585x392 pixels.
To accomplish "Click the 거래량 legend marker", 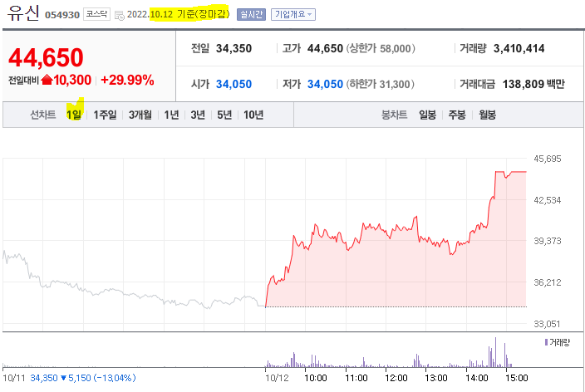I will point(546,342).
